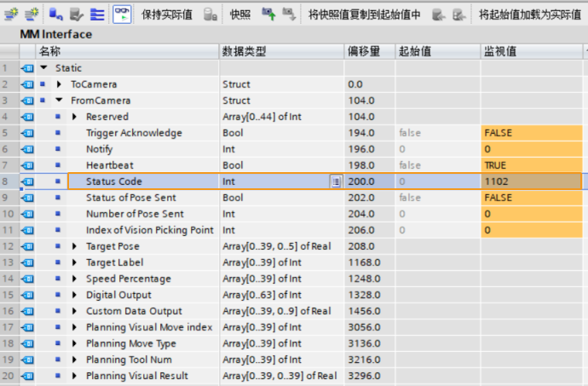The height and width of the screenshot is (386, 588).
Task: Click the first insert row toolbar icon
Action: tap(11, 14)
